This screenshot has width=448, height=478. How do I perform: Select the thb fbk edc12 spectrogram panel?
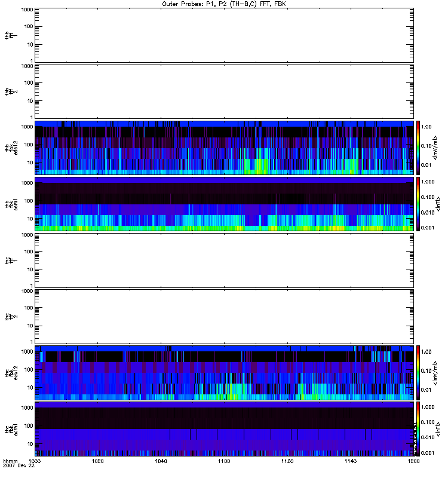click(224, 148)
